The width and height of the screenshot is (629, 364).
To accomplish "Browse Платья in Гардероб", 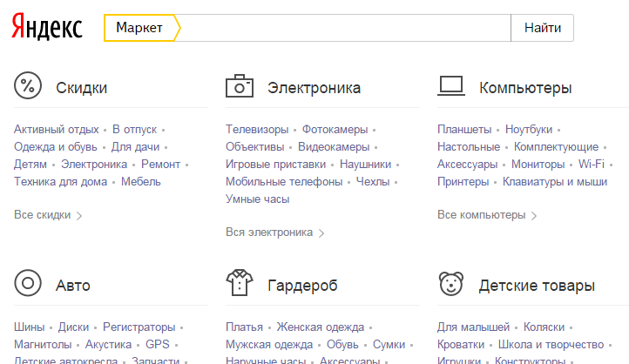I will coord(244,327).
